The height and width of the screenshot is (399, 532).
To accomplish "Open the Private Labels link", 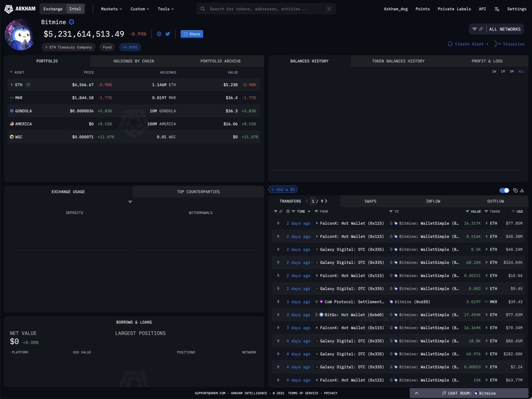I will [x=454, y=9].
